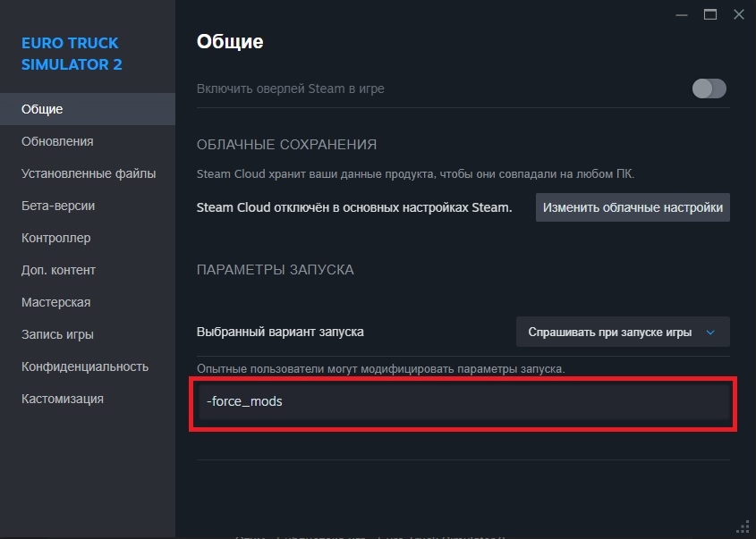Enable the Steam overlay in-game toggle
The width and height of the screenshot is (756, 539).
click(x=709, y=88)
